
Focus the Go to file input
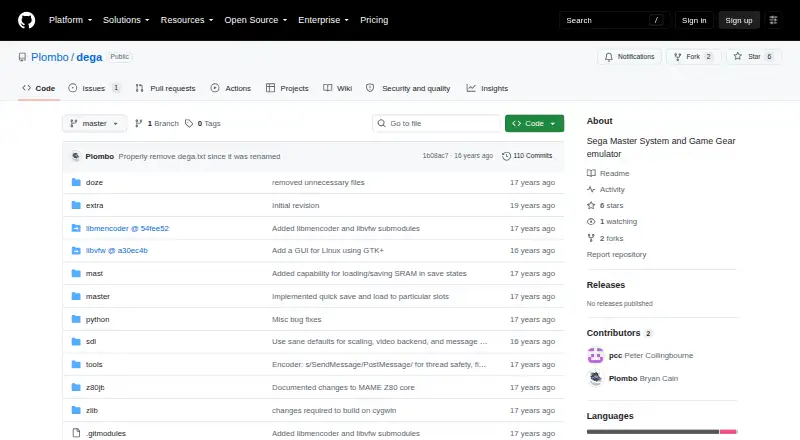(x=437, y=124)
